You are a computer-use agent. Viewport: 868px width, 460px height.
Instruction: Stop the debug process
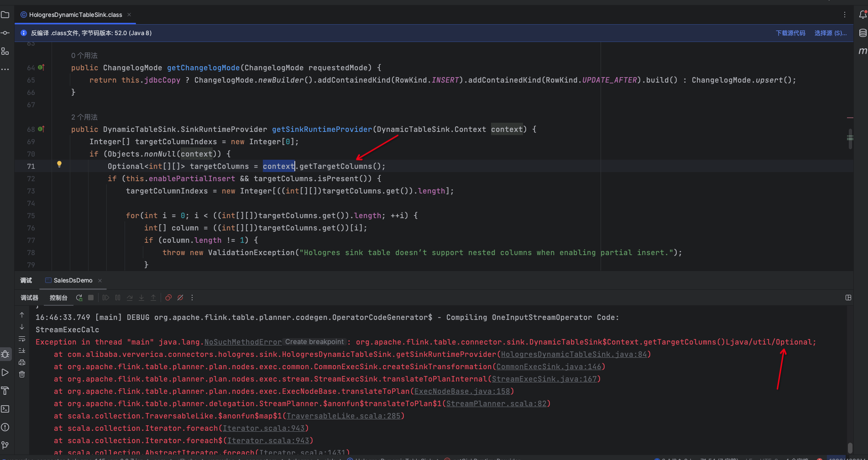coord(91,298)
